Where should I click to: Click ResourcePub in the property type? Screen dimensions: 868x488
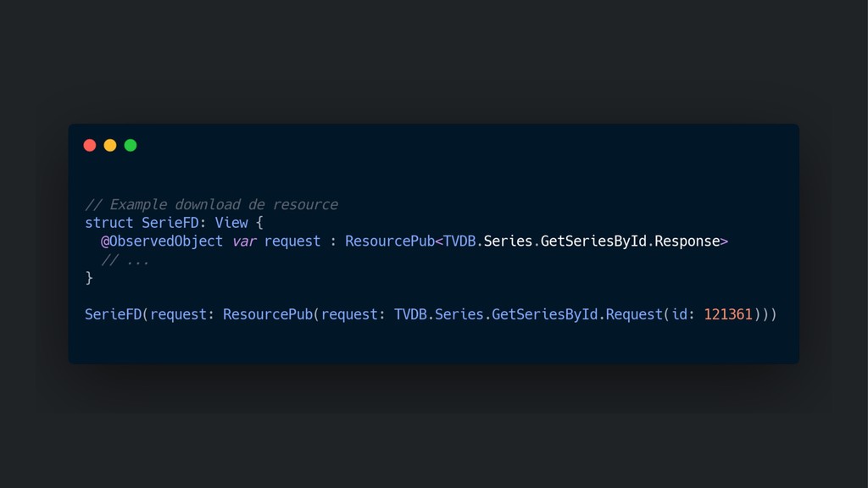389,241
